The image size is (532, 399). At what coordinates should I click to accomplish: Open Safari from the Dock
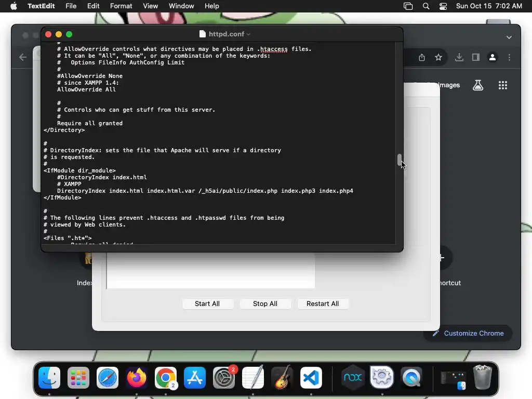click(108, 378)
